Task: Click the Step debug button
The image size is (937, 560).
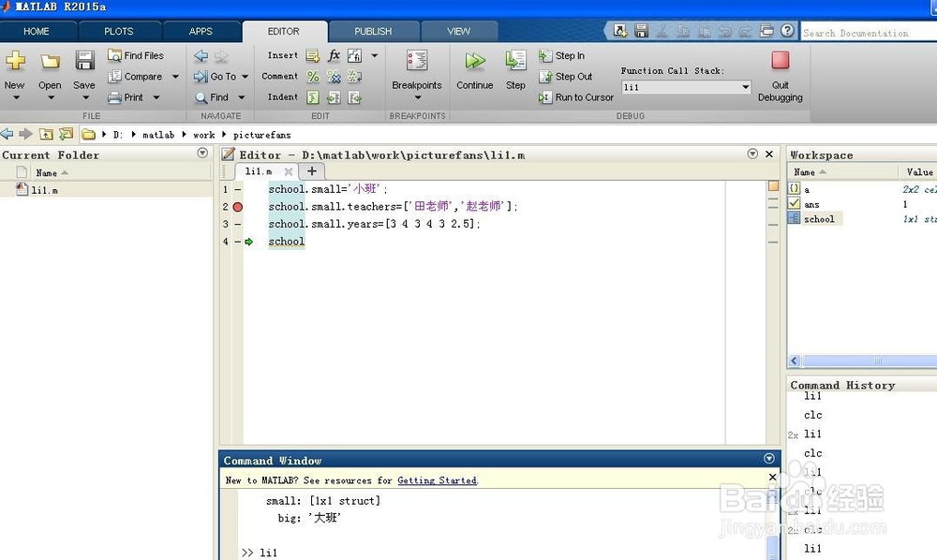Action: click(x=515, y=70)
